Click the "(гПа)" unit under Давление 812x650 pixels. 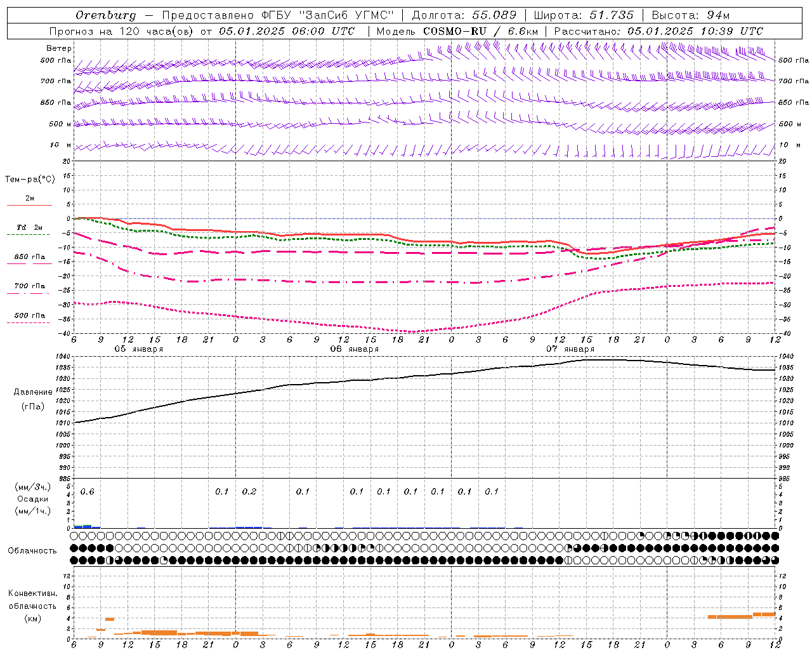(x=32, y=406)
